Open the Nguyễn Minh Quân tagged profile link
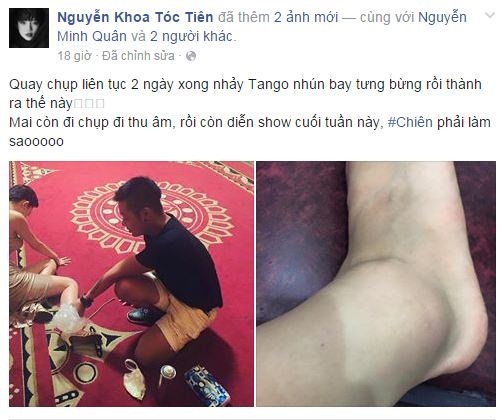The width and height of the screenshot is (500, 420). pyautogui.click(x=262, y=27)
